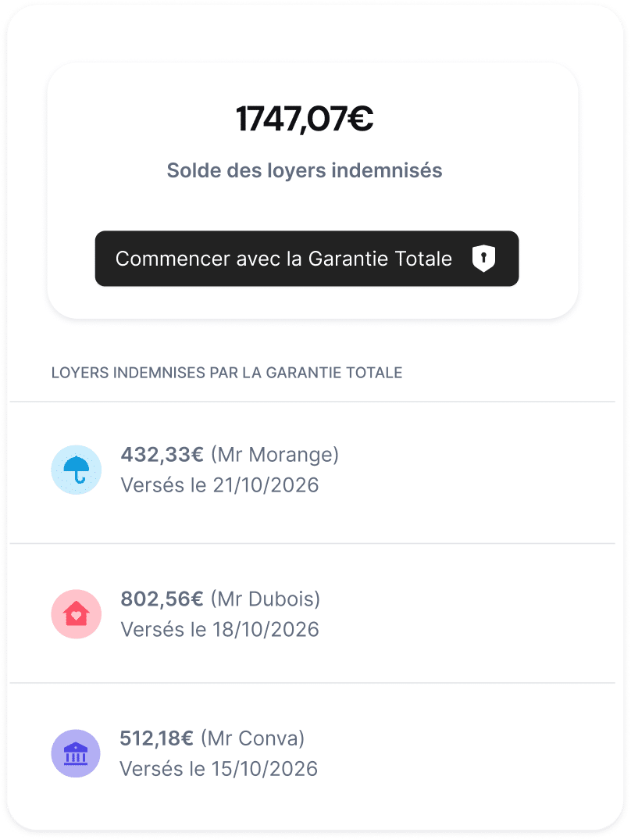Open the 802,56€ payment amount
Viewport: 631px width, 840px height.
[x=162, y=599]
